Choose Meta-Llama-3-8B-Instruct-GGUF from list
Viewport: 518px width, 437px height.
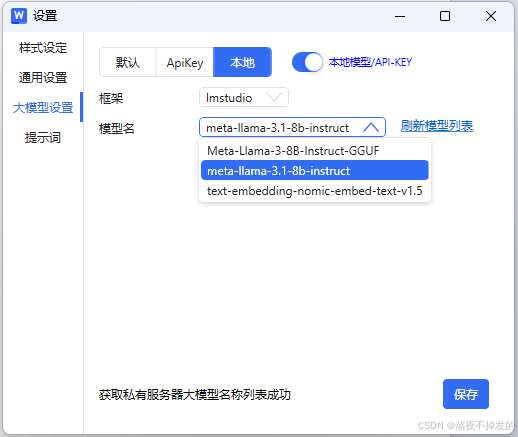pyautogui.click(x=315, y=151)
